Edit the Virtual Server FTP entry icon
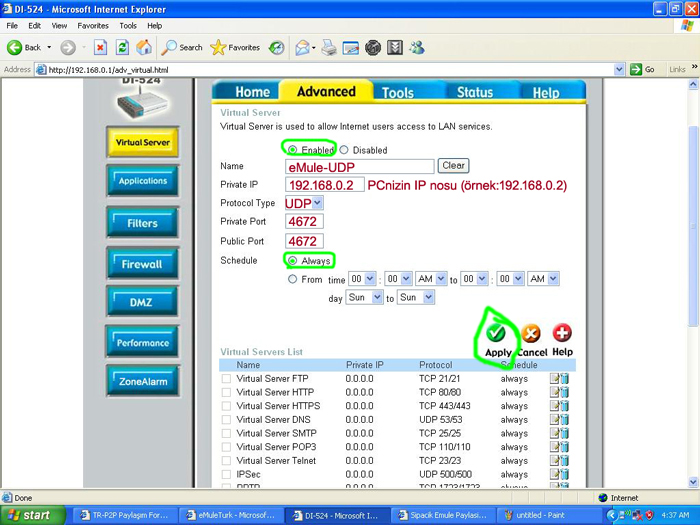 (554, 379)
